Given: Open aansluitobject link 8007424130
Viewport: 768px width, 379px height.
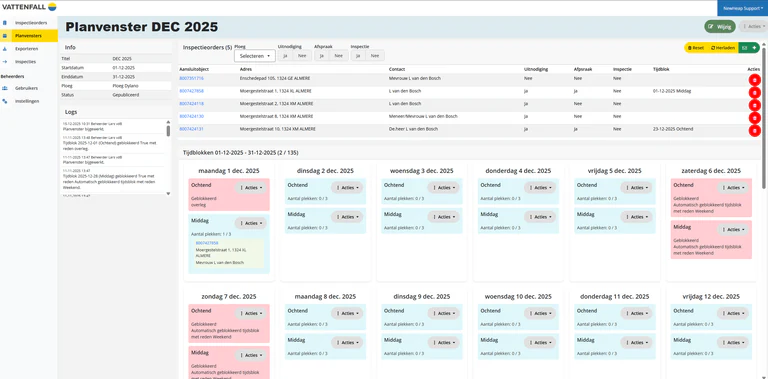Looking at the screenshot, I should tap(192, 117).
